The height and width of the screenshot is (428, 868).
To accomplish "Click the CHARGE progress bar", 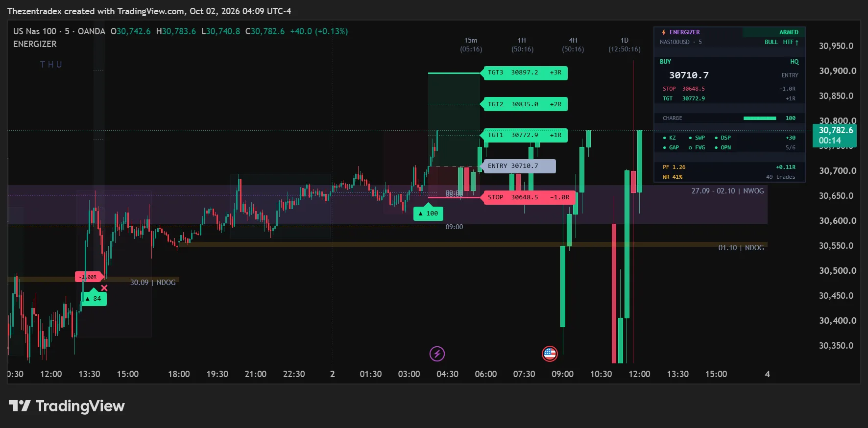I will tap(760, 118).
